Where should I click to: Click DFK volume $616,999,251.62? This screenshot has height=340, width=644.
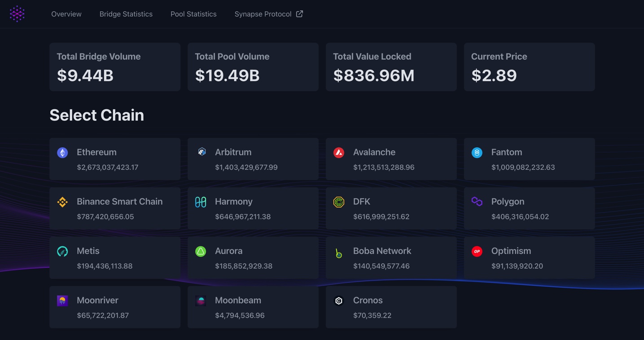point(381,217)
